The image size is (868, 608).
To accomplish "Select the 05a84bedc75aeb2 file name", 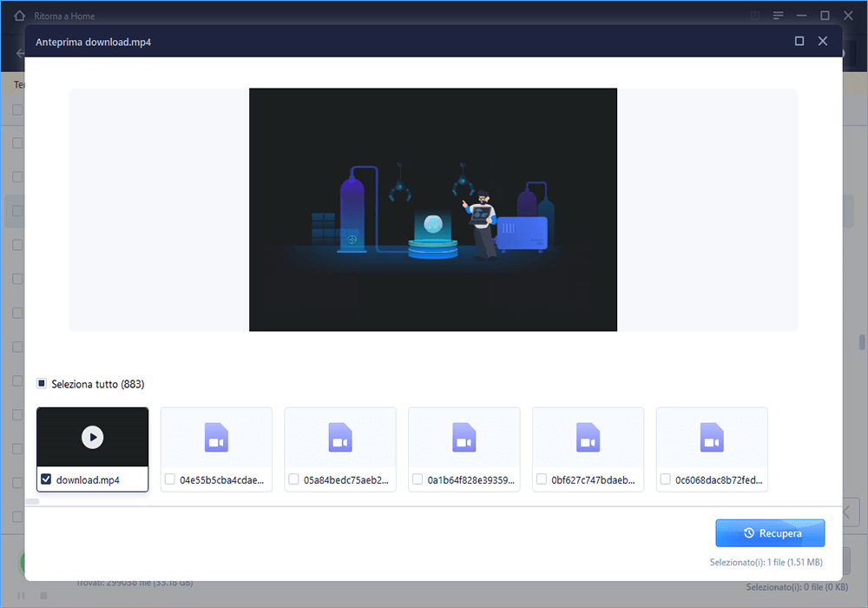I will pos(346,480).
